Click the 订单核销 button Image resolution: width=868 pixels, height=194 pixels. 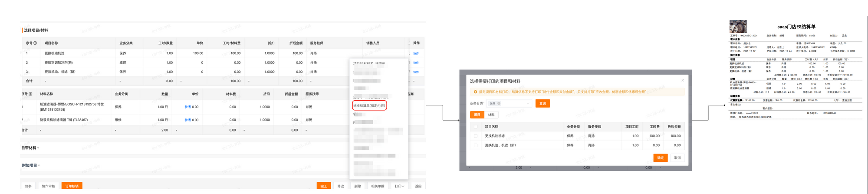pos(72,186)
